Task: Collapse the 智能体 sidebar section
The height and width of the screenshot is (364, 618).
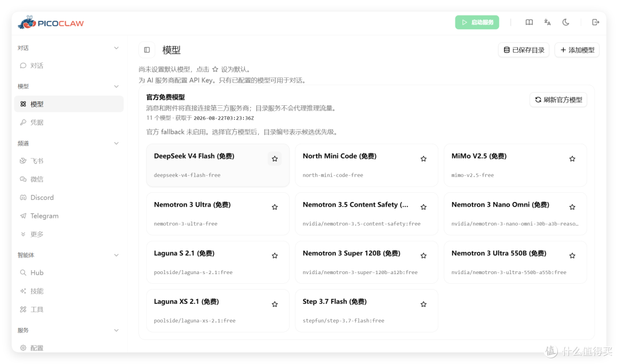Action: click(x=116, y=255)
